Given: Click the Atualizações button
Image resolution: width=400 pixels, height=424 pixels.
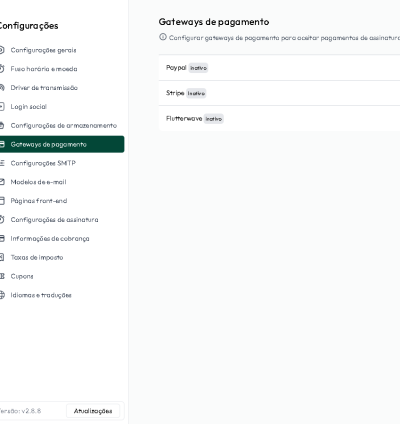Looking at the screenshot, I should click(93, 411).
